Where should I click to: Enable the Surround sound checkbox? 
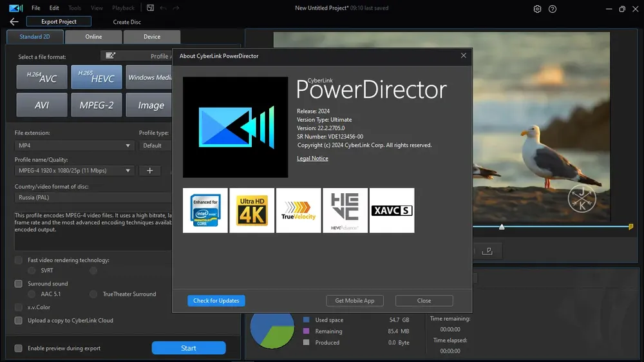(x=19, y=283)
